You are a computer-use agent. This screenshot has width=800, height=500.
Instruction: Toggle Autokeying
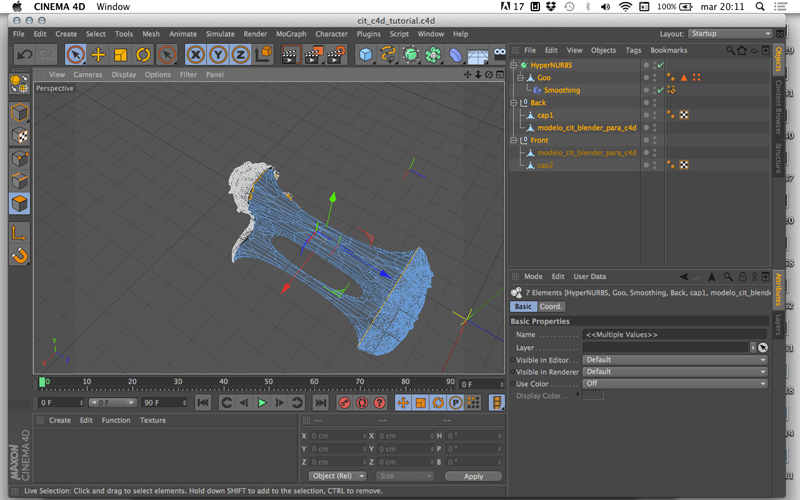pyautogui.click(x=362, y=403)
